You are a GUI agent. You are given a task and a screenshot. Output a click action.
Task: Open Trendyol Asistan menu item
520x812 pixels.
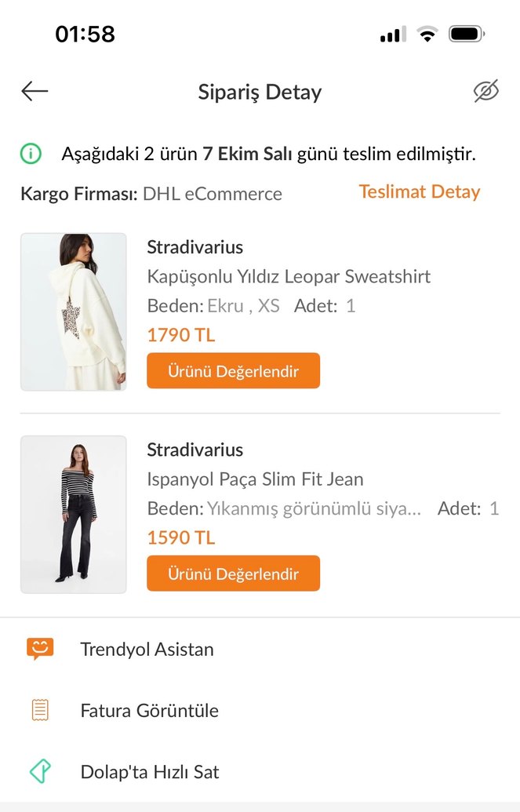coord(147,650)
